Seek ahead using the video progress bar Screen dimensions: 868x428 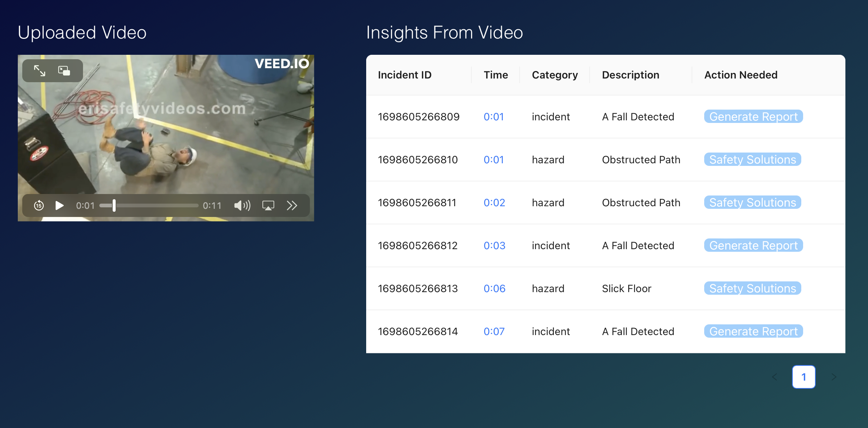[x=156, y=205]
